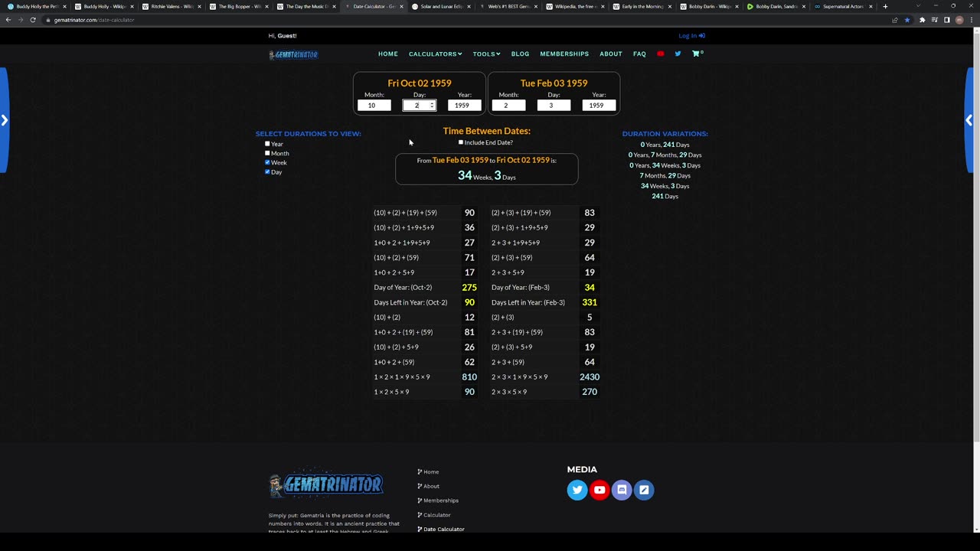The width and height of the screenshot is (980, 551).
Task: Open FAQ in navigation
Action: (x=639, y=54)
